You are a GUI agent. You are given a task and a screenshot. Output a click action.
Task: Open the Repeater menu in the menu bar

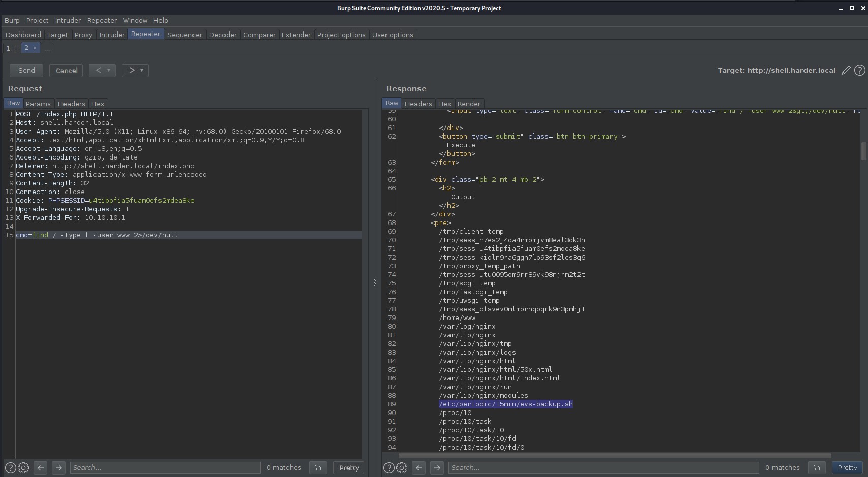point(102,21)
